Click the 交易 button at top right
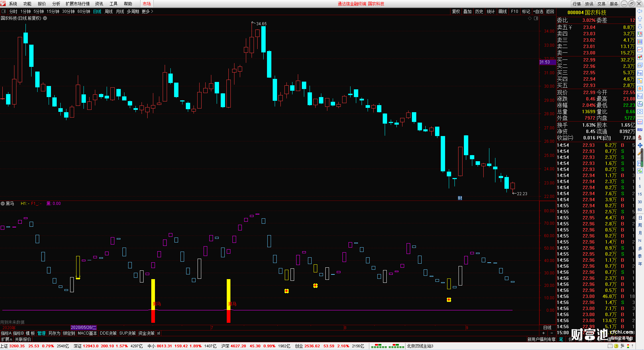Screen dimensions: 644x350 point(601,4)
